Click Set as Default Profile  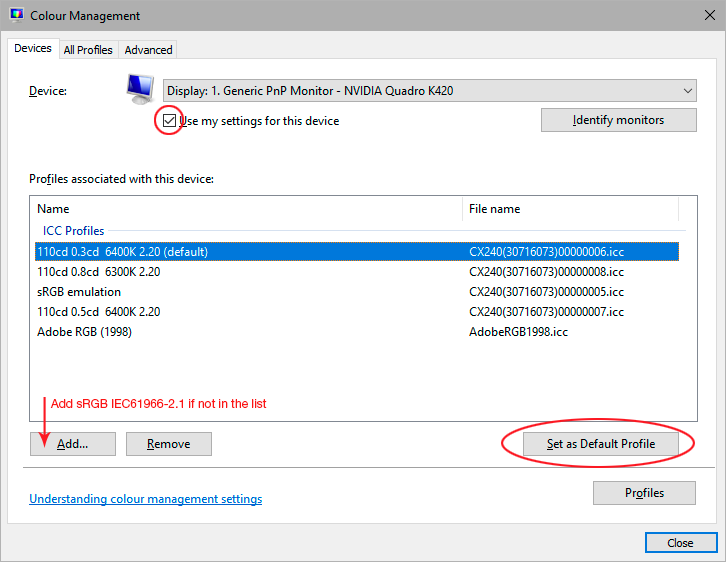click(x=600, y=444)
